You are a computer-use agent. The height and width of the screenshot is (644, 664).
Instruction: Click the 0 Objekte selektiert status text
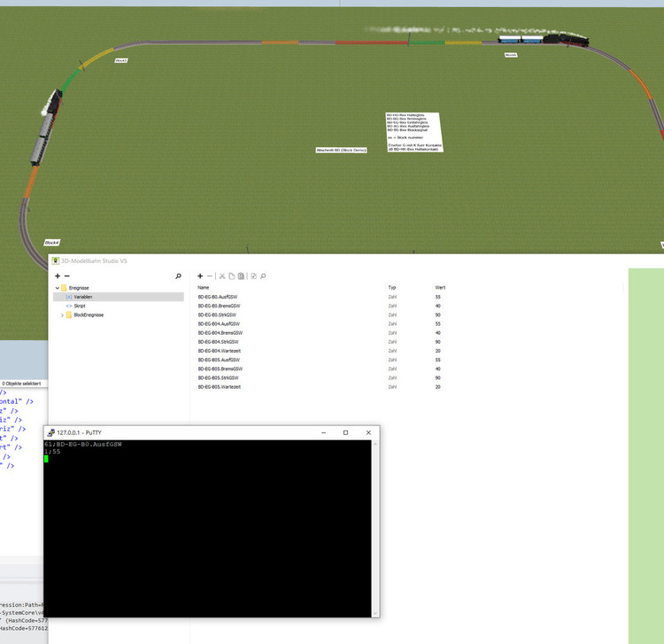pyautogui.click(x=21, y=384)
